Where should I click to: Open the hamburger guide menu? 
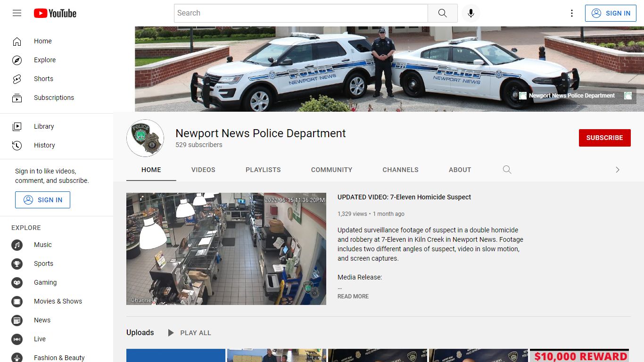(x=17, y=13)
